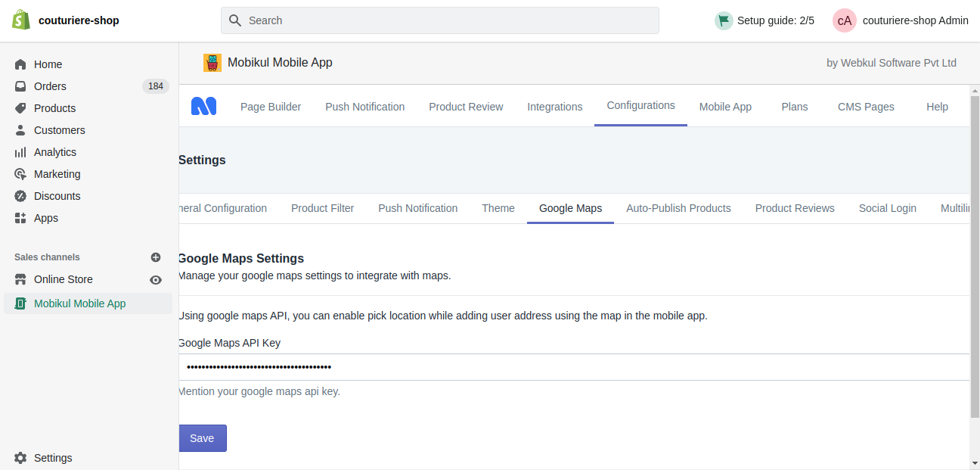Open Setup guide: 2/5
Image resolution: width=980 pixels, height=470 pixels.
point(764,20)
